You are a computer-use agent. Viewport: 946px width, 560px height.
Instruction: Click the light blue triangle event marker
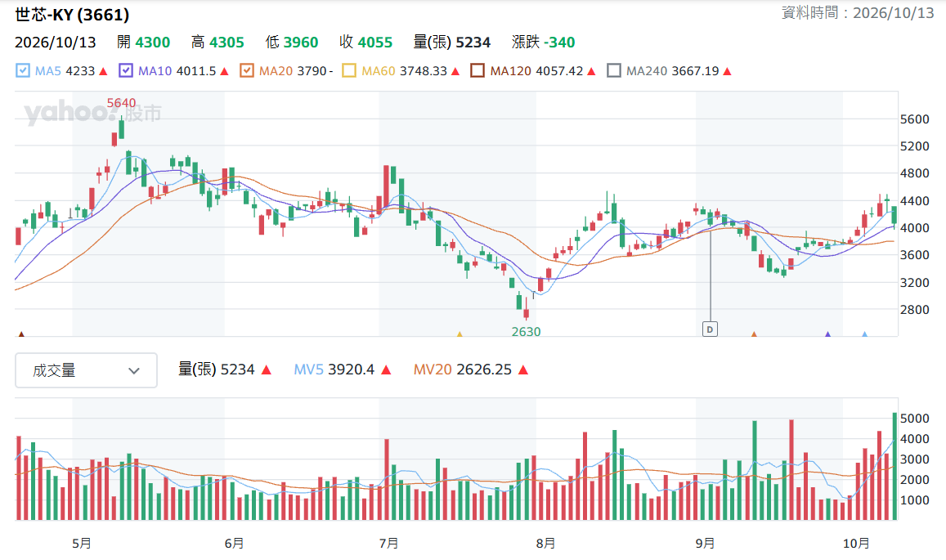[x=864, y=334]
